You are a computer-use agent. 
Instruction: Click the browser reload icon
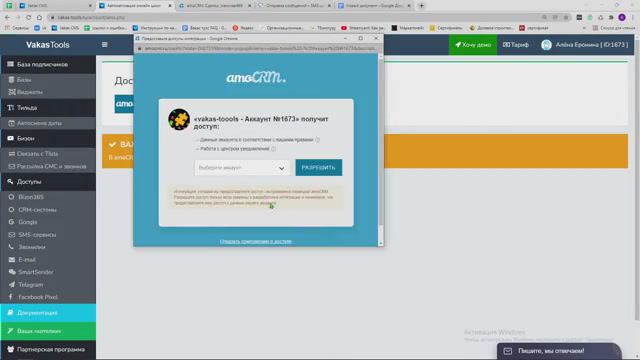(29, 17)
